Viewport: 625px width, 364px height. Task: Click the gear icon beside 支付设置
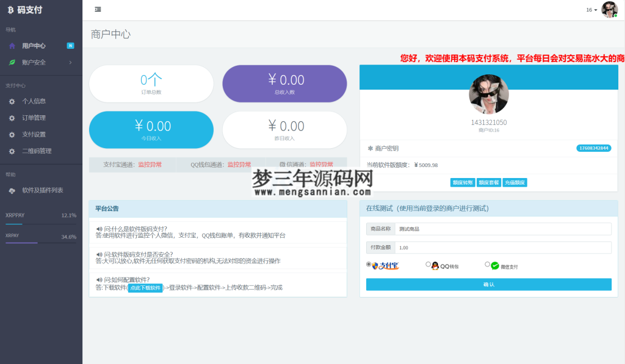click(12, 135)
